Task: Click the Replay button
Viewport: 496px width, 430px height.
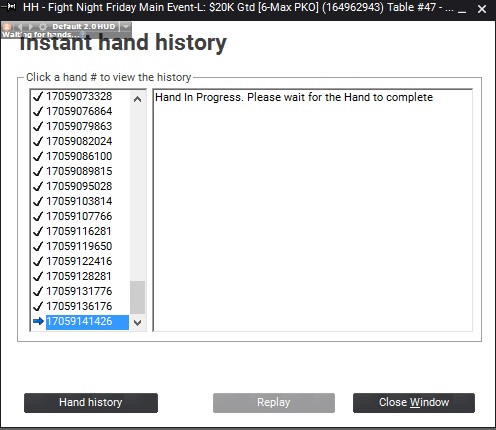Action: pyautogui.click(x=274, y=403)
